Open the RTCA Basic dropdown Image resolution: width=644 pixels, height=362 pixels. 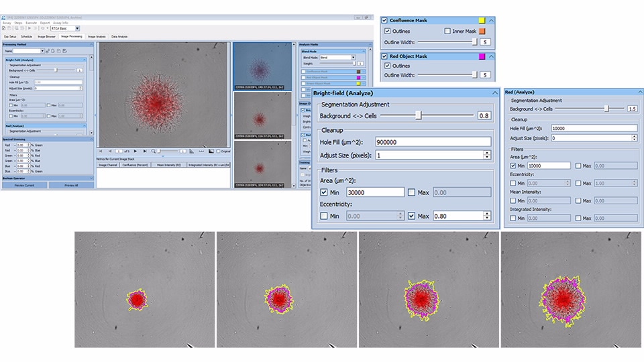coord(77,28)
